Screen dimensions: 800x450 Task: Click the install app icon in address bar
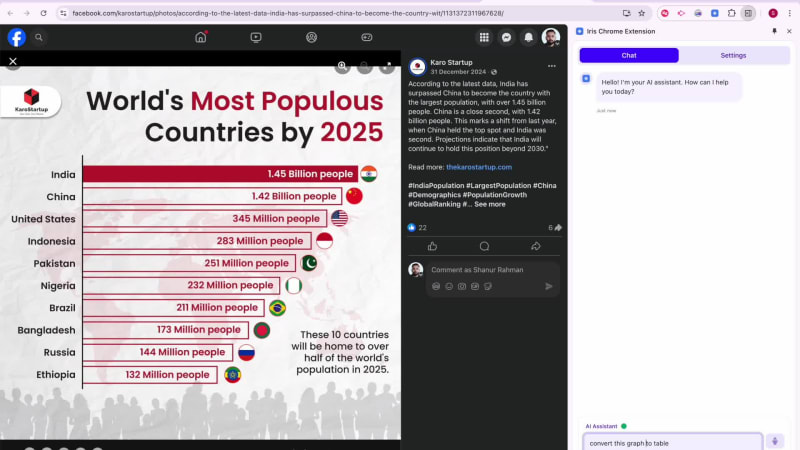coord(627,13)
